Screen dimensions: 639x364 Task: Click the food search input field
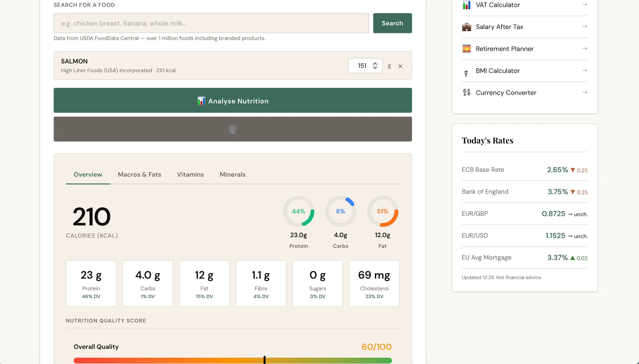click(x=211, y=23)
